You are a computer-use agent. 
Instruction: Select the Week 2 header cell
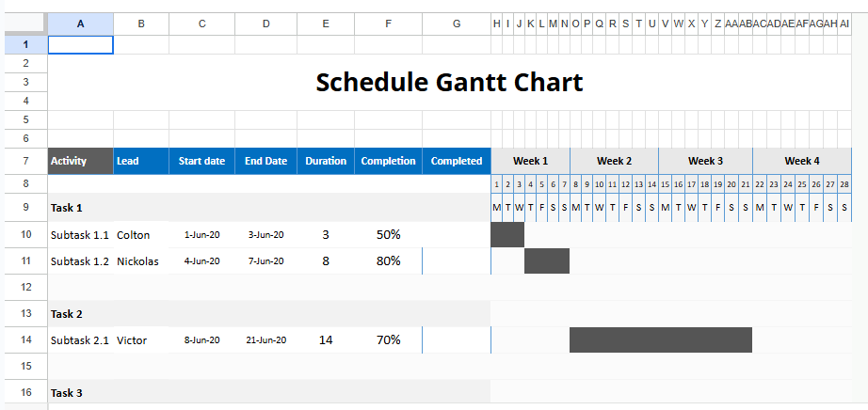point(614,161)
